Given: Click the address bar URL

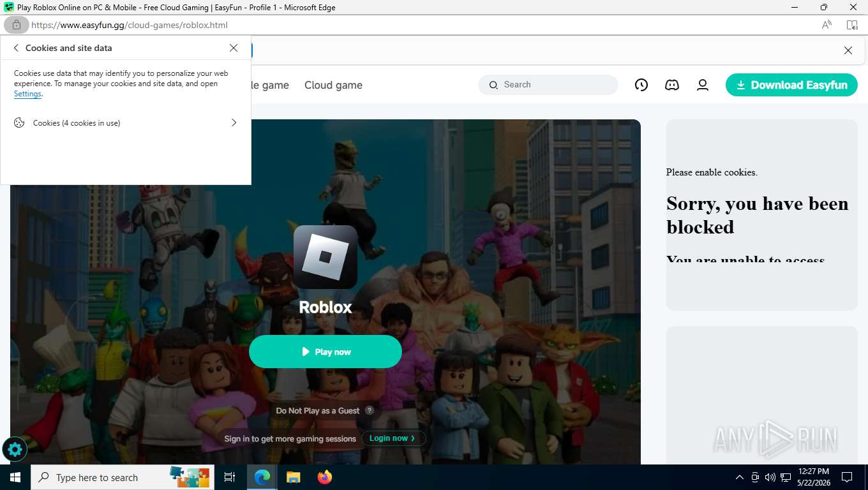Looking at the screenshot, I should (130, 25).
